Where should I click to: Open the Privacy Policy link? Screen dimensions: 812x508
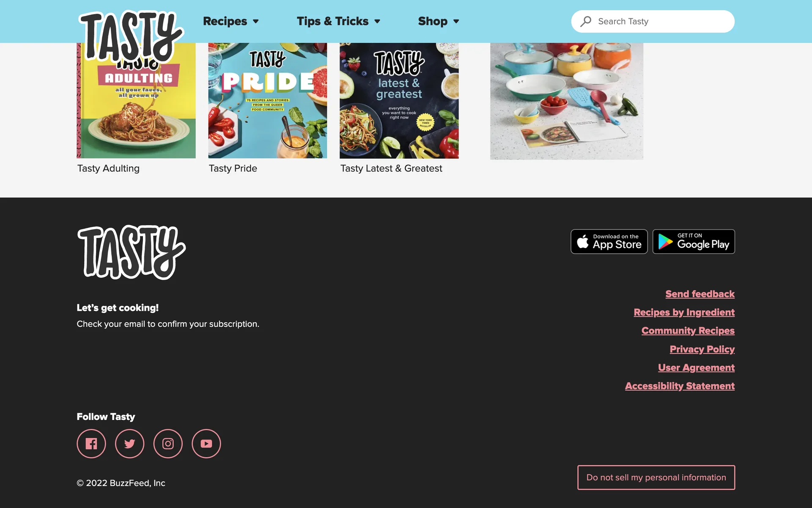(702, 349)
